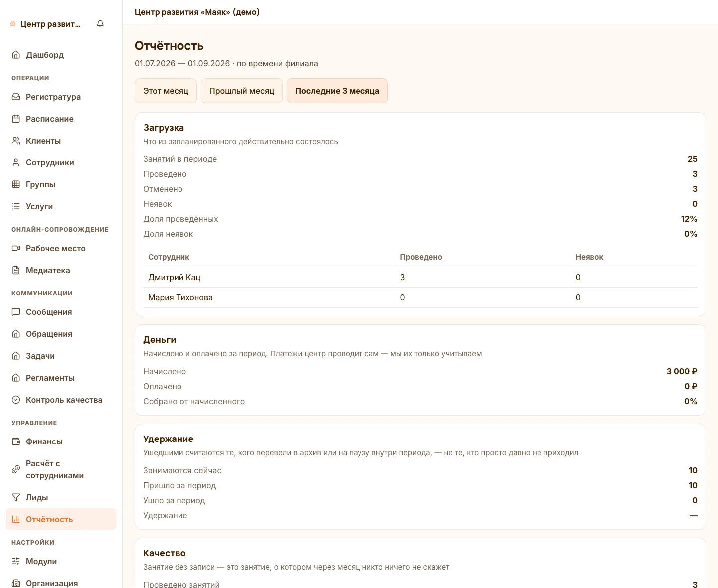
Task: Click the Дашборд home icon in sidebar
Action: [x=16, y=55]
